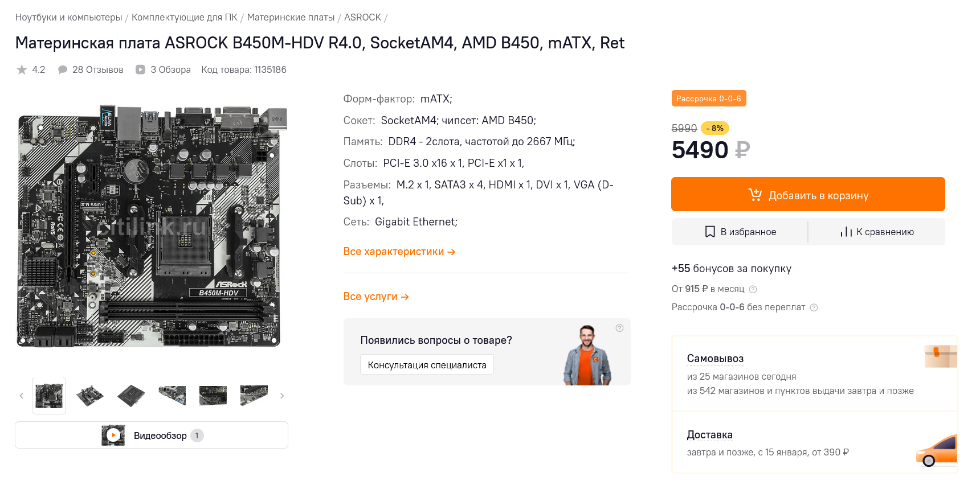Image resolution: width=980 pixels, height=493 pixels.
Task: Click the help icon next to monthly payment
Action: [x=753, y=289]
